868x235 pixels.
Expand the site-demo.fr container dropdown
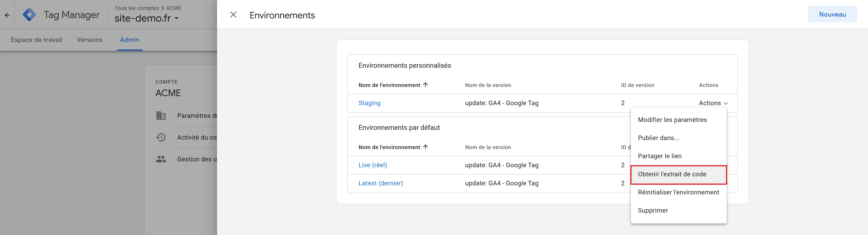coord(177,18)
